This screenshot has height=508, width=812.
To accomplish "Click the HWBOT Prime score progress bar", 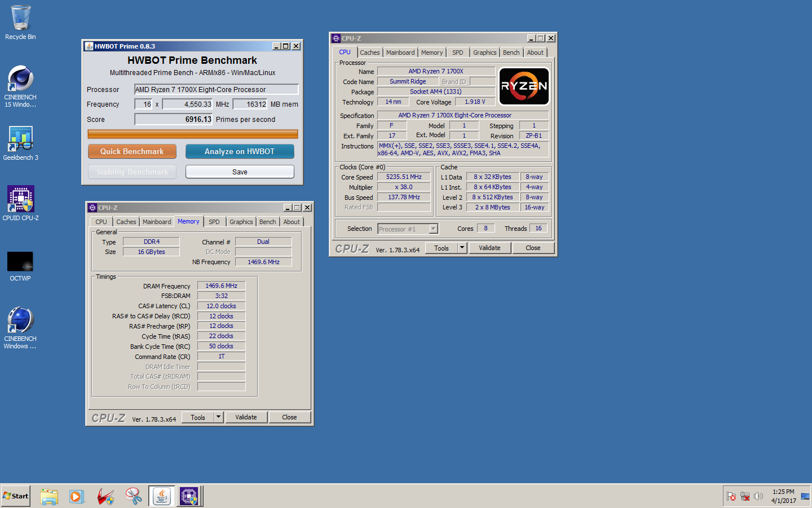I will coord(192,134).
